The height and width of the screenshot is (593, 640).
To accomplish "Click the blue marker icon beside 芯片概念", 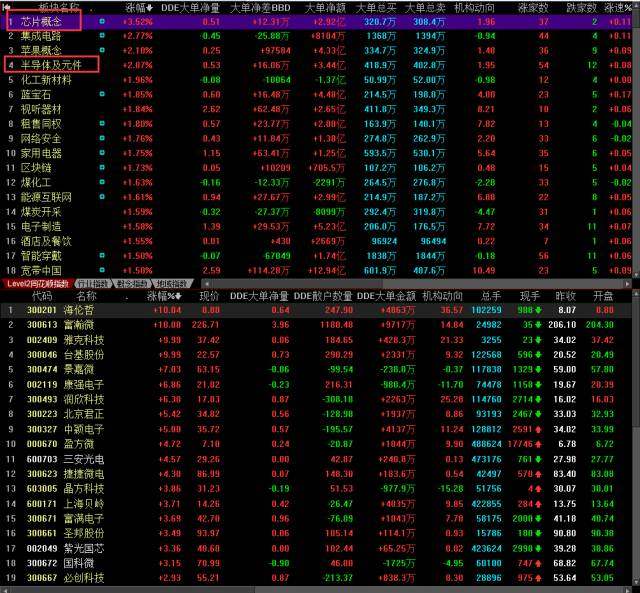I will pyautogui.click(x=102, y=21).
